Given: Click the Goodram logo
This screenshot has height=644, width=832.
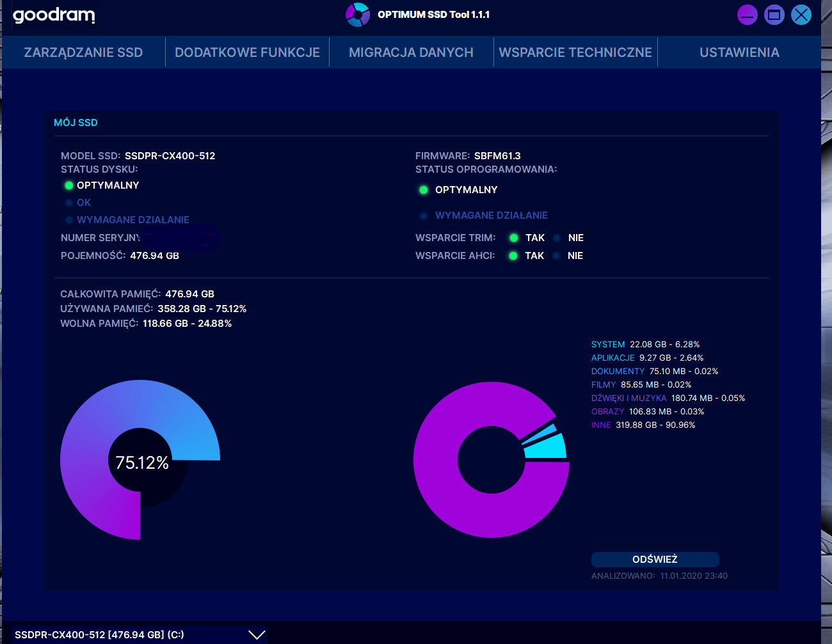Looking at the screenshot, I should (54, 15).
